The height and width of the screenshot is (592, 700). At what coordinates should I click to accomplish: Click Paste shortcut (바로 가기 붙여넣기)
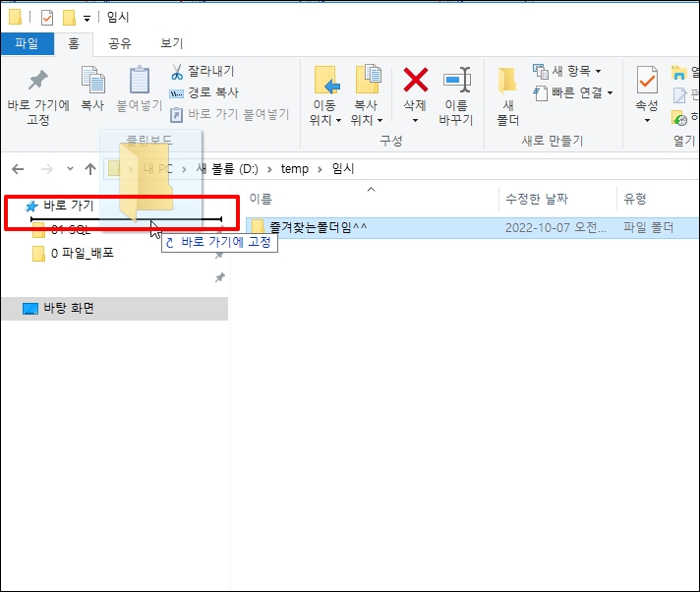tap(230, 114)
